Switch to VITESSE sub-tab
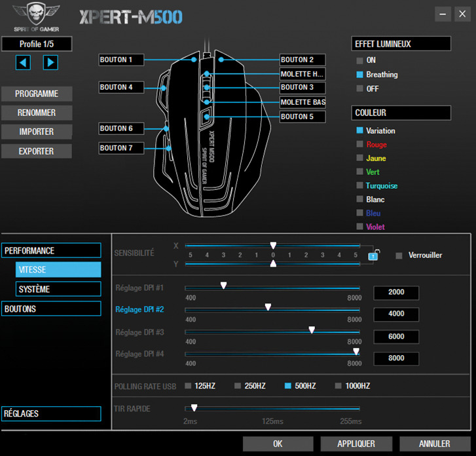 coord(58,270)
